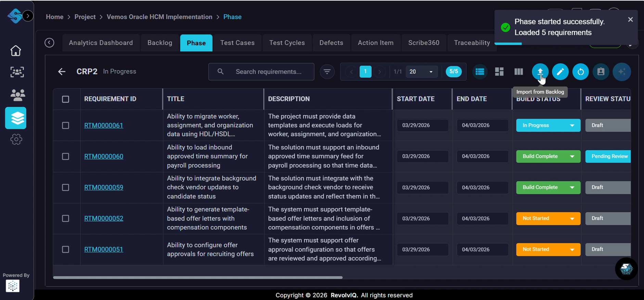Switch to column board view icon
Viewport: 644px width, 300px height.
click(x=519, y=72)
